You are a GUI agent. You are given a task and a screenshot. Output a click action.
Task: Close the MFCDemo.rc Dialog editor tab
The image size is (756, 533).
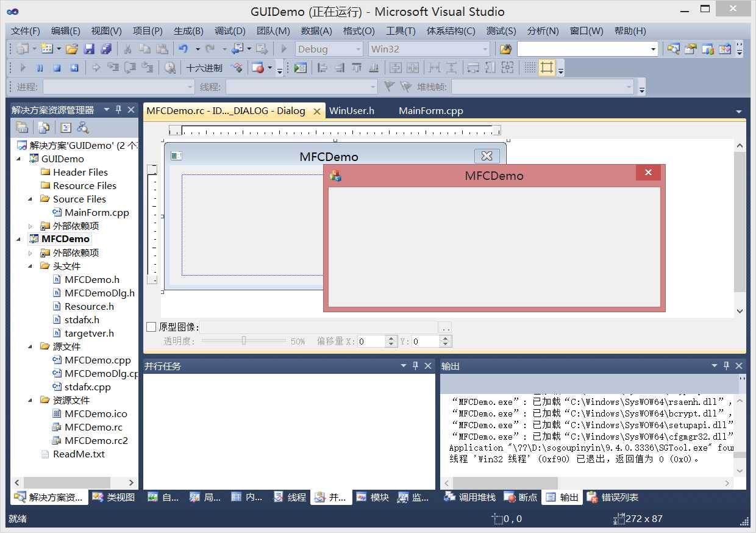pyautogui.click(x=316, y=112)
